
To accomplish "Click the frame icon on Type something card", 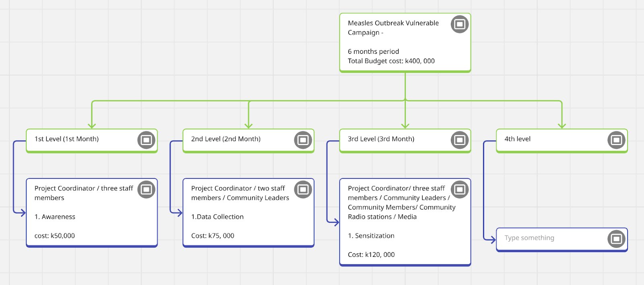I will 616,239.
